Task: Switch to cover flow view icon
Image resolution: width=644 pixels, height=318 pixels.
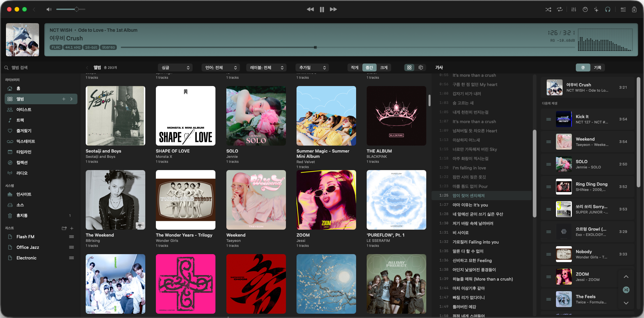Action: 421,68
